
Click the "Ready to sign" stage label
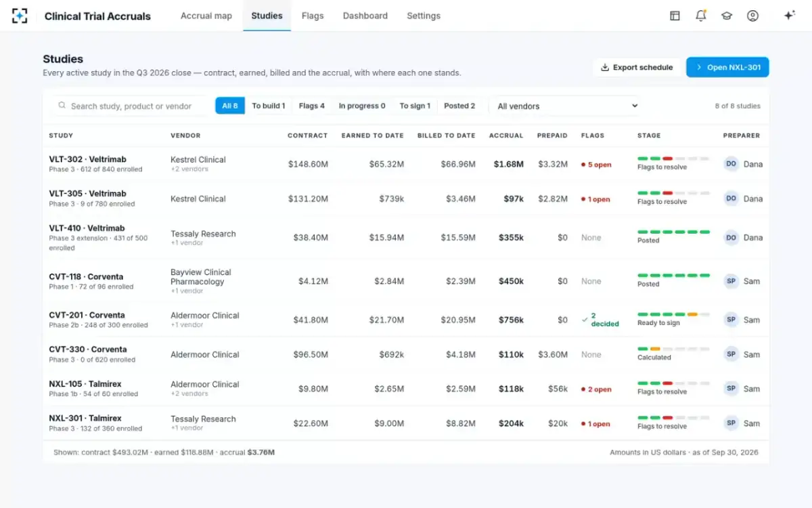pos(658,323)
